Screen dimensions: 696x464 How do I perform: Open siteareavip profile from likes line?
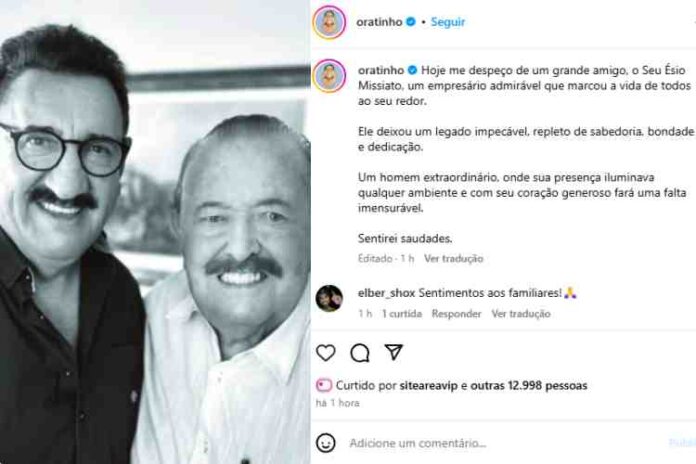(428, 385)
